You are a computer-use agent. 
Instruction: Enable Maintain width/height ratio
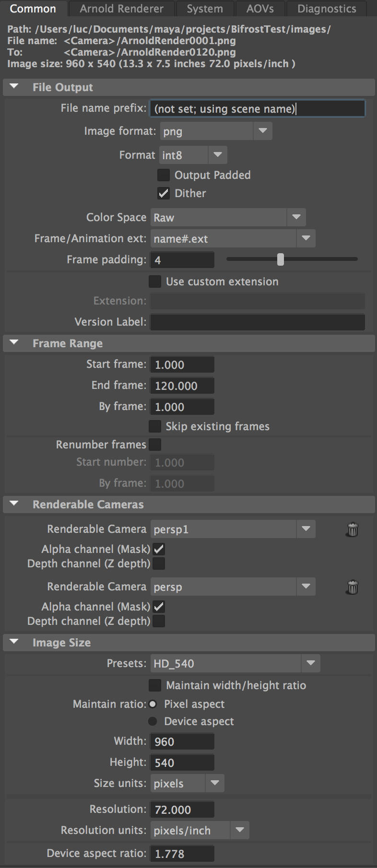point(155,685)
